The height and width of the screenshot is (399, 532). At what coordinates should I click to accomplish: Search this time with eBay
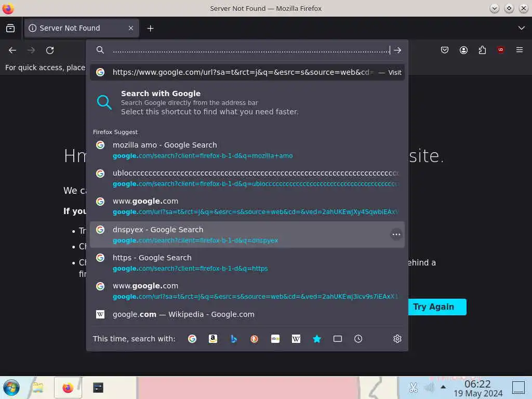pos(275,339)
